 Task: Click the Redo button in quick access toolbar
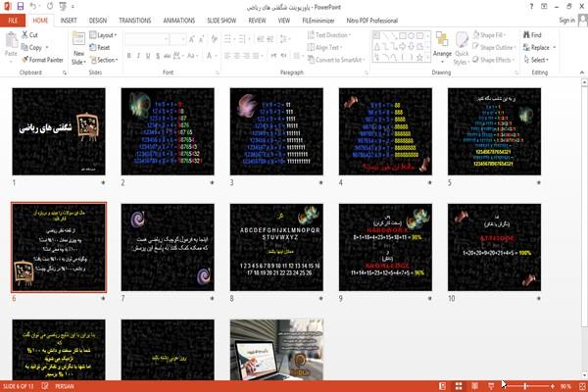click(x=50, y=7)
